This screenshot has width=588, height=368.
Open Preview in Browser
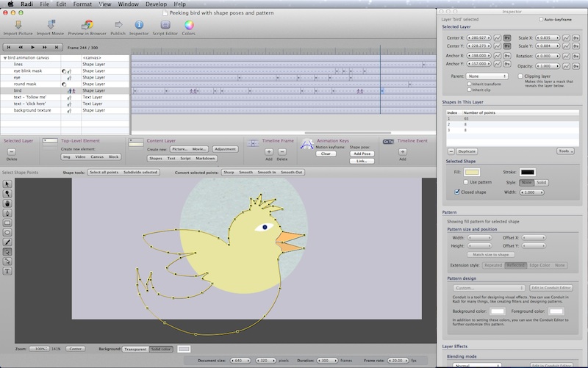(x=87, y=25)
